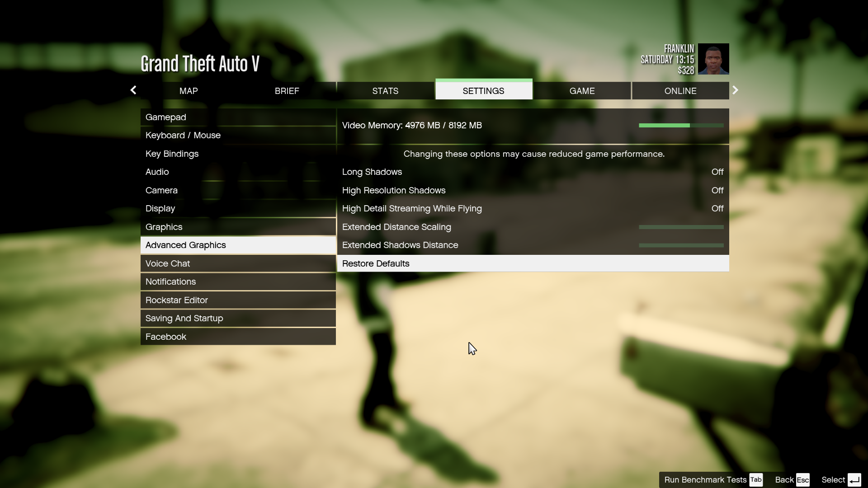Click the Rockstar Editor menu icon
Screen dimensions: 868x488
177,300
